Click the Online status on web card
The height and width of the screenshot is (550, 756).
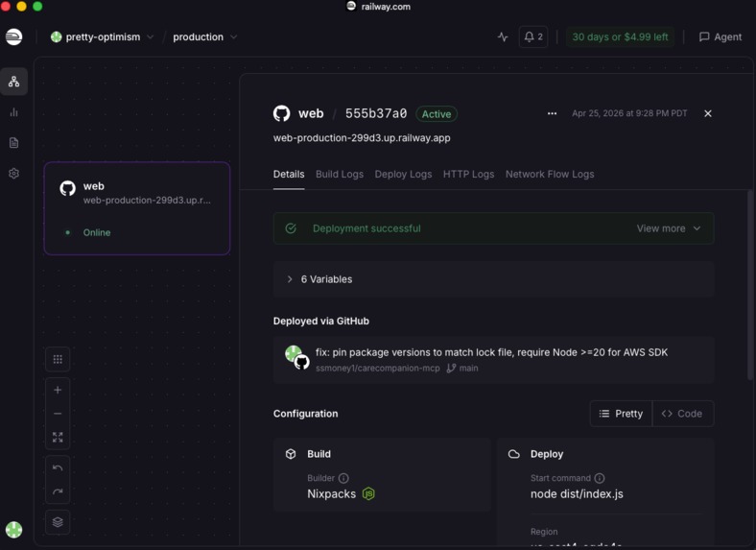(x=97, y=232)
